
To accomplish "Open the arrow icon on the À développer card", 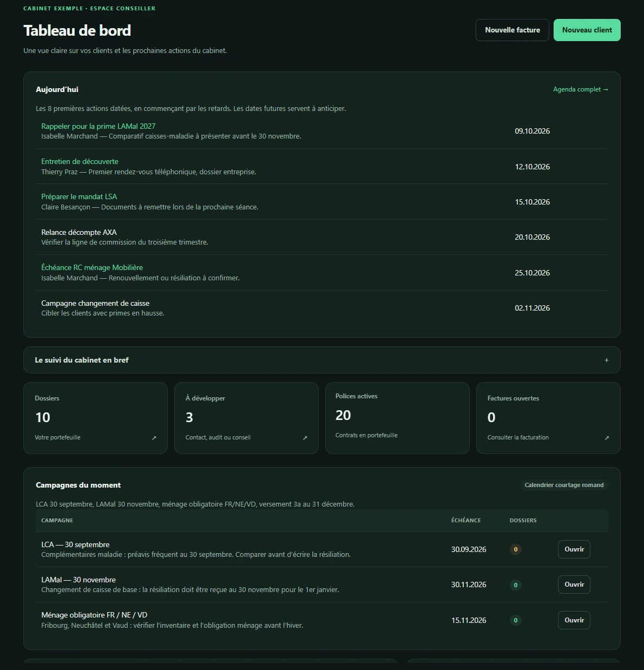I will (305, 438).
